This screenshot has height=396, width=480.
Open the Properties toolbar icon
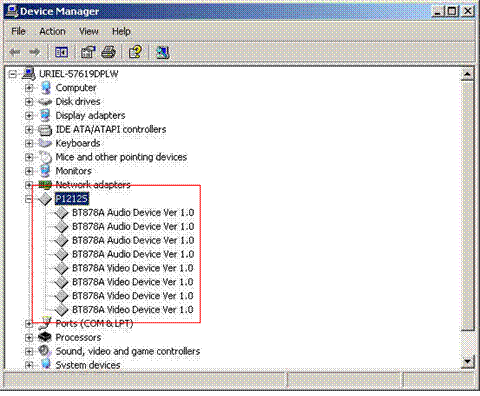click(88, 52)
